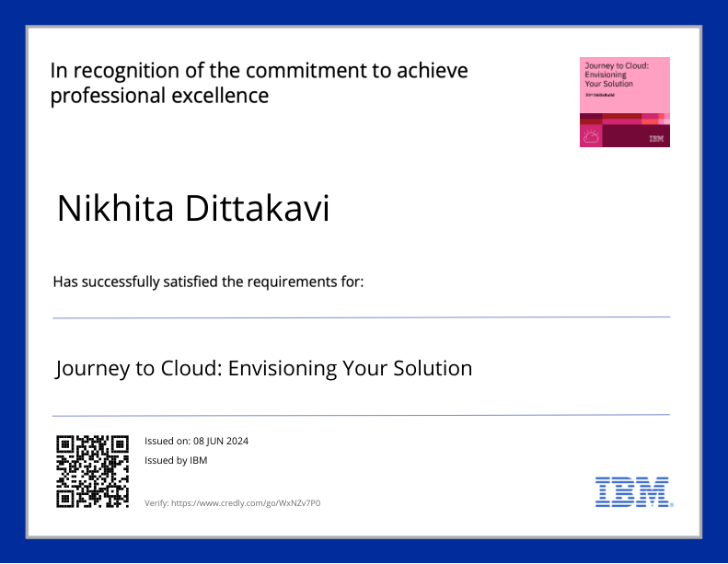
Task: Click the course title 'Journey to Cloud: Envisioning Your Solution'
Action: tap(263, 369)
